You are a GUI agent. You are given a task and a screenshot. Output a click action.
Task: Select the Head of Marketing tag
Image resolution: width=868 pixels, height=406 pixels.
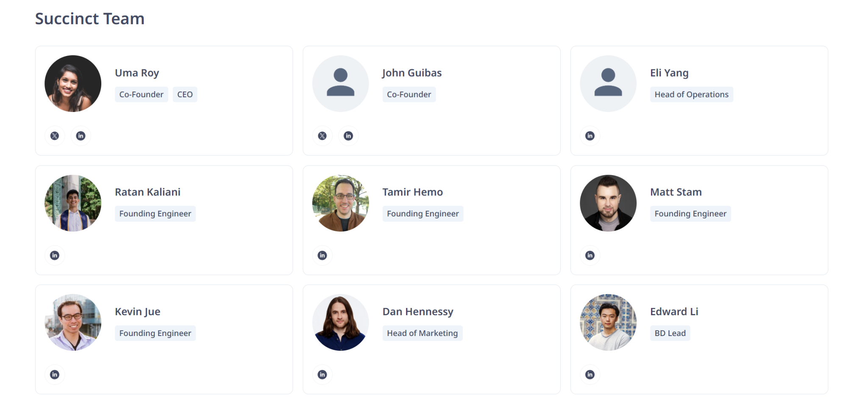point(423,333)
